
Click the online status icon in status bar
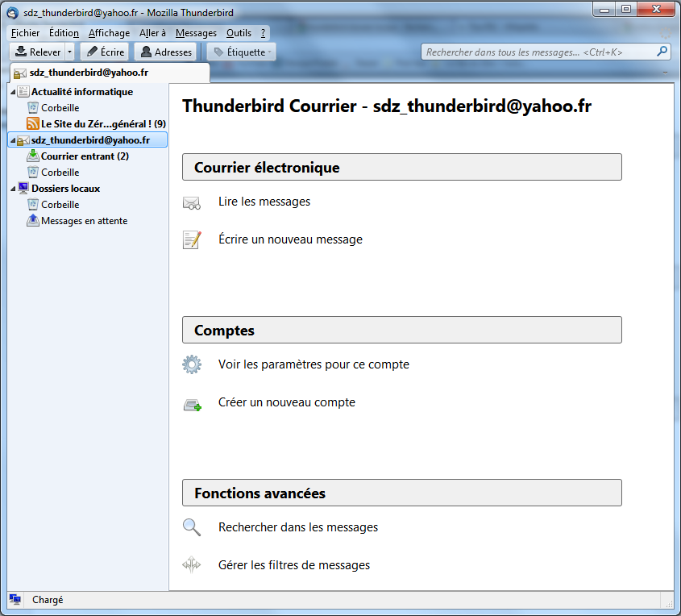(x=15, y=599)
